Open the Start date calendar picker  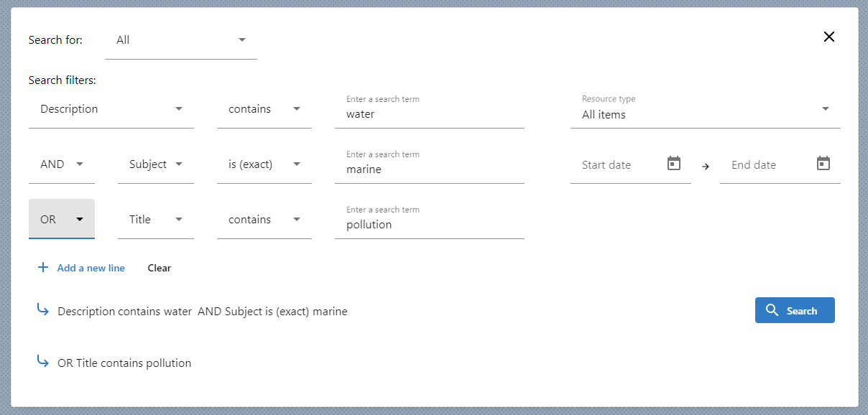[673, 164]
